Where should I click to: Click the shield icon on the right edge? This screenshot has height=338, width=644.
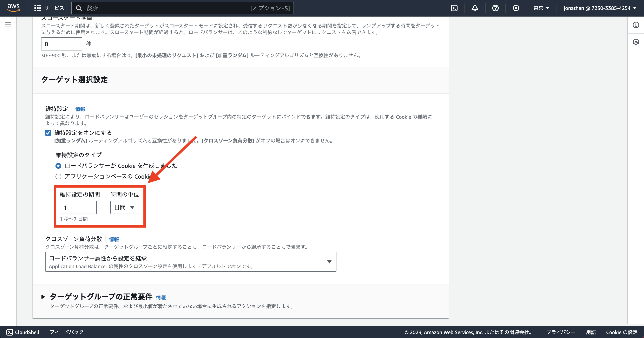[636, 42]
